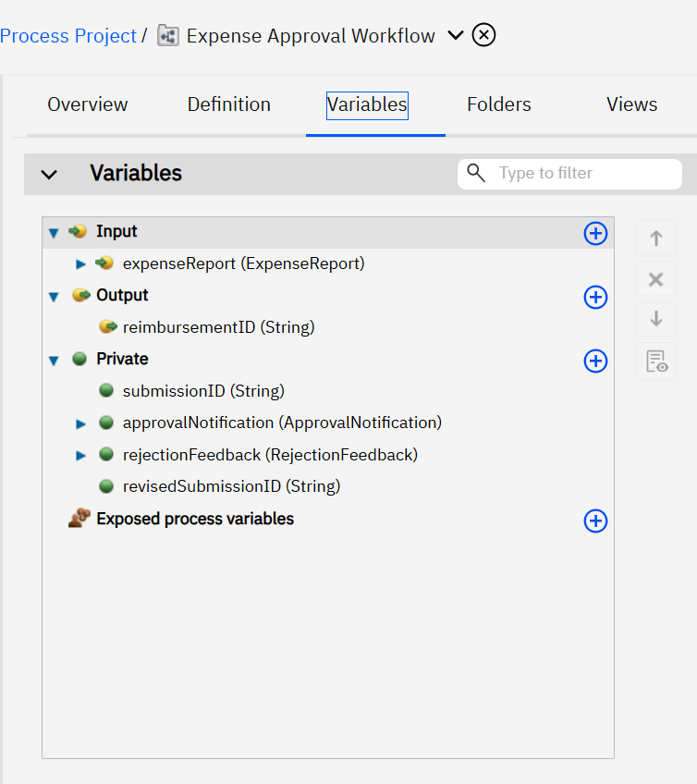Open the Folders tab
Viewport: 697px width, 784px height.
click(x=499, y=104)
